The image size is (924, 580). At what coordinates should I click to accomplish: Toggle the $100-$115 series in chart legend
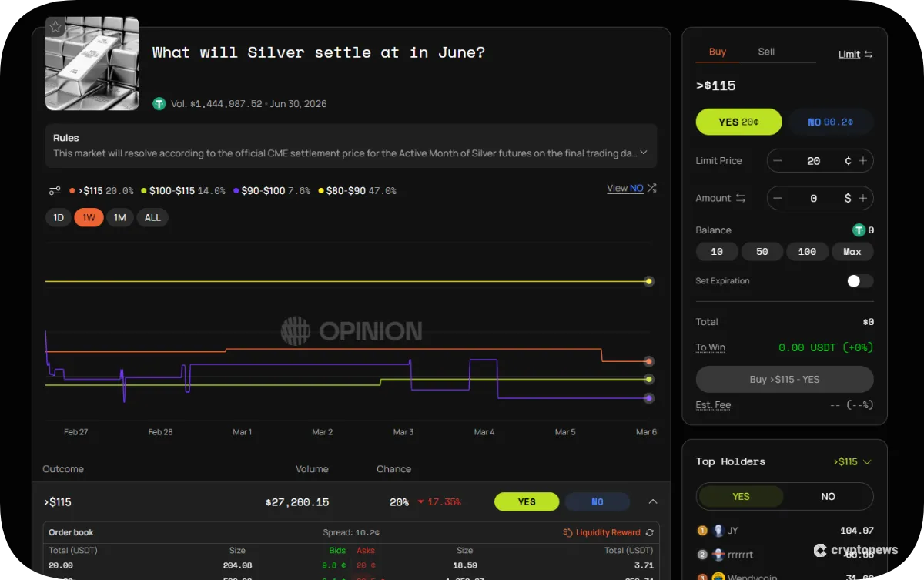coord(183,190)
